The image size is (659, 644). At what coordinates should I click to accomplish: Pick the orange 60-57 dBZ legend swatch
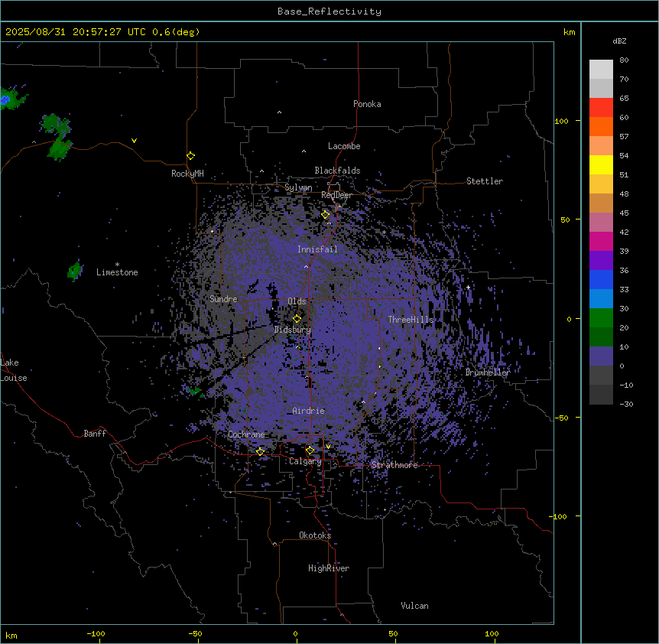601,126
